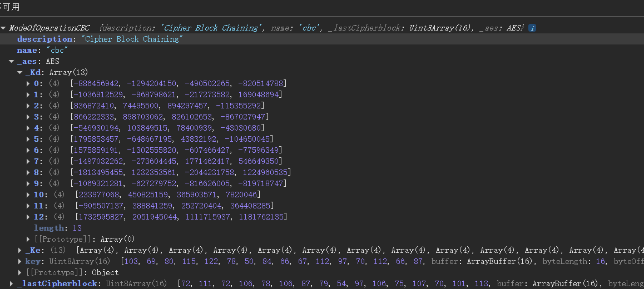Click the value 7820046 in row 10
The image size is (644, 289).
tap(241, 195)
